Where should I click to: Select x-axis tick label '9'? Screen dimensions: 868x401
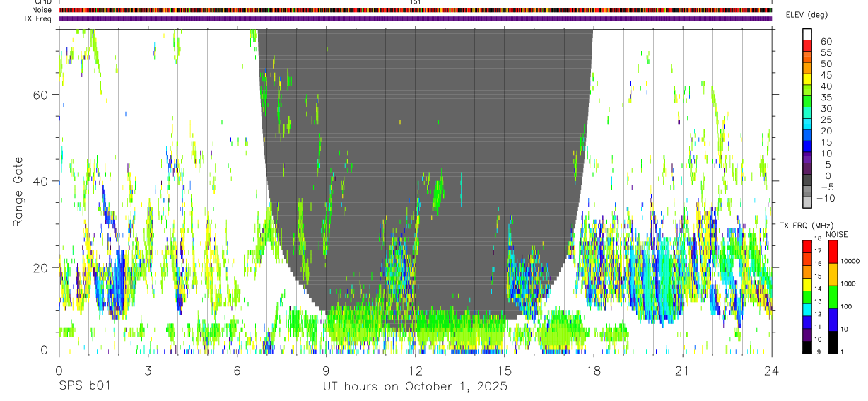326,371
